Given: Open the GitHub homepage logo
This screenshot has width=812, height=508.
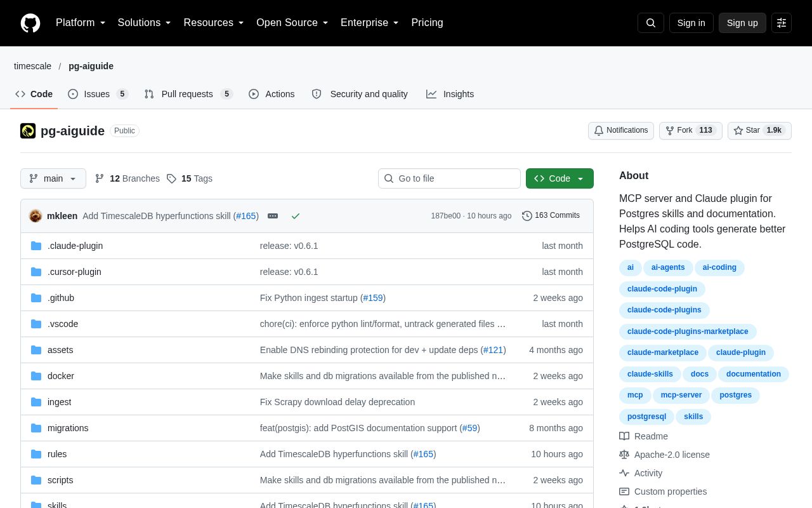Looking at the screenshot, I should [x=30, y=23].
